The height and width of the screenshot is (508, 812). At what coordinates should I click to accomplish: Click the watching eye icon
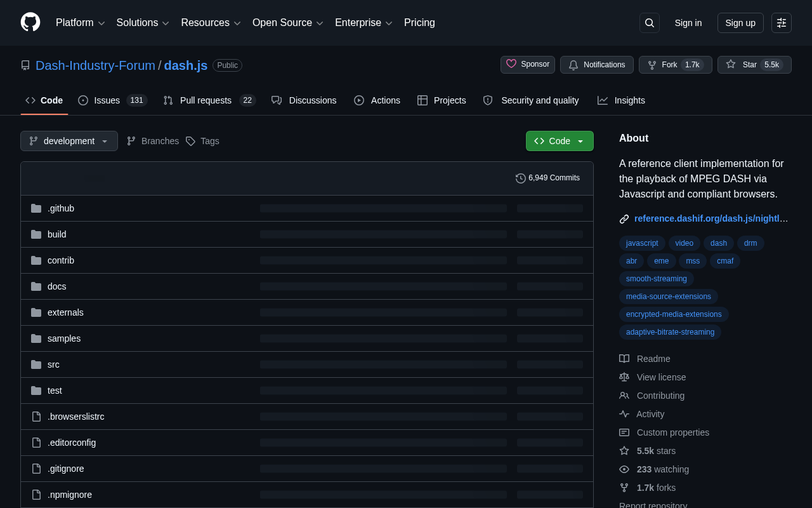[624, 469]
